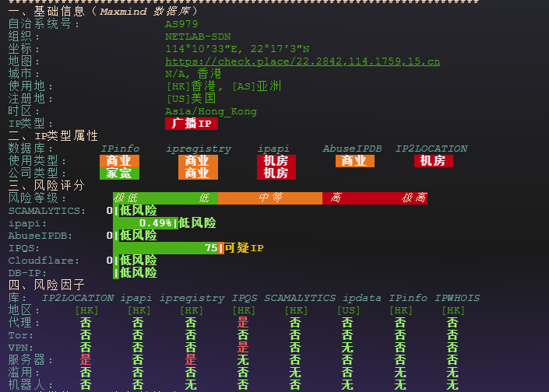Click the orange 中等 risk level segment
The image size is (549, 392).
[270, 198]
